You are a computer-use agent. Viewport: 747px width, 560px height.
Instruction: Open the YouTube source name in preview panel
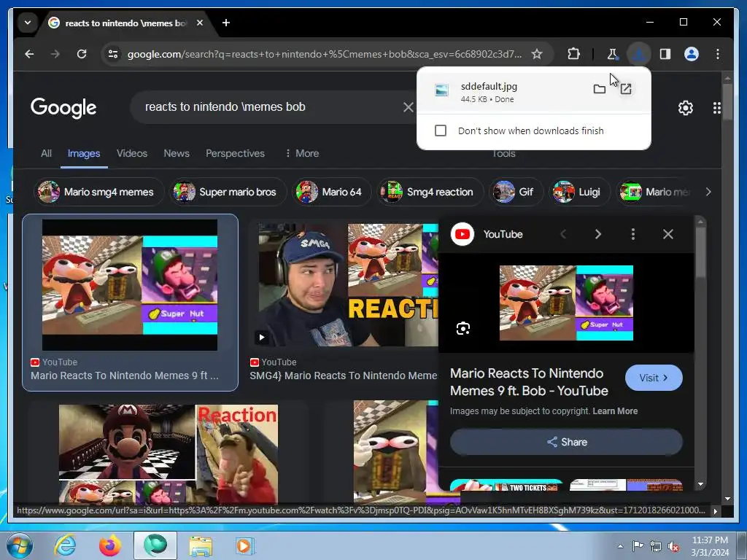pyautogui.click(x=503, y=234)
